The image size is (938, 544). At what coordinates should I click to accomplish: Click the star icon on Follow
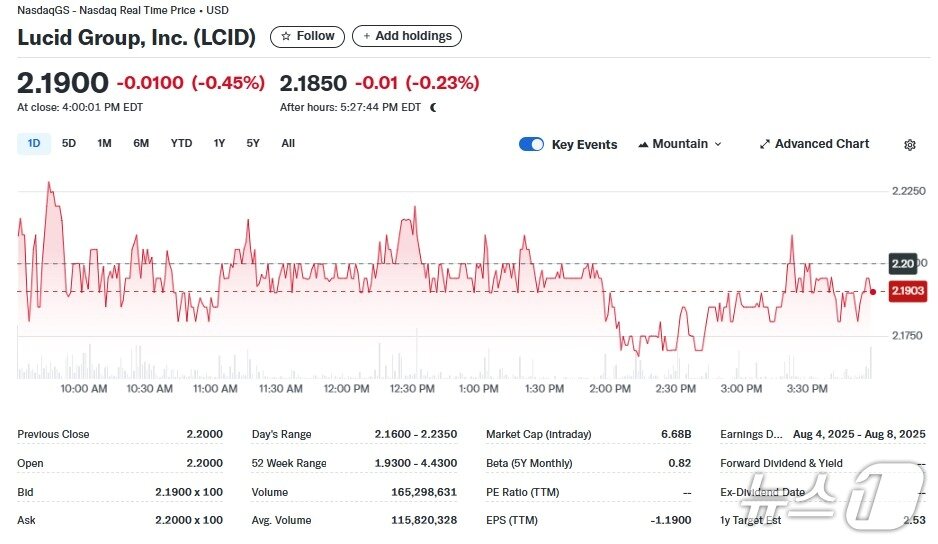(286, 36)
